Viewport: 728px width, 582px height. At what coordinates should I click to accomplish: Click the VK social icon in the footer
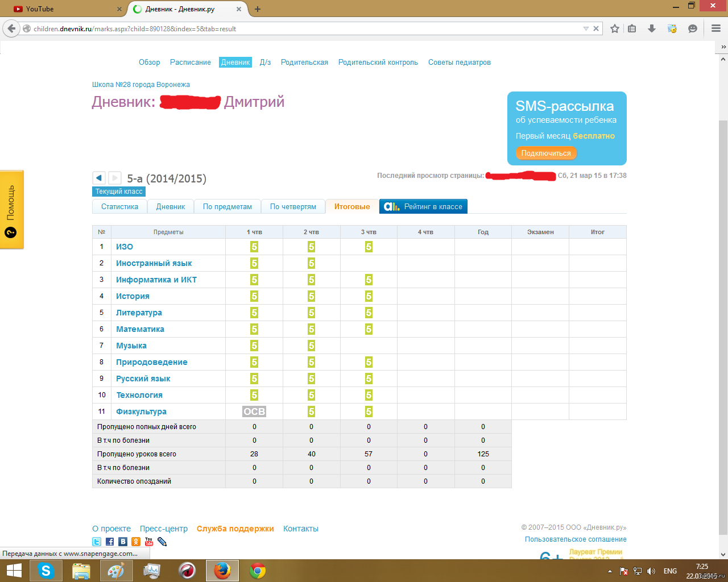(123, 542)
